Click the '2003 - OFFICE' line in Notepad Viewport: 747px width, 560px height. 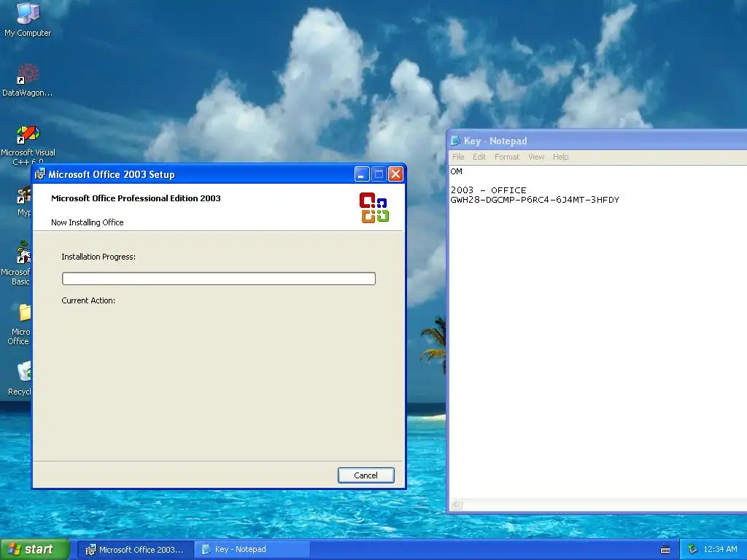(x=488, y=190)
